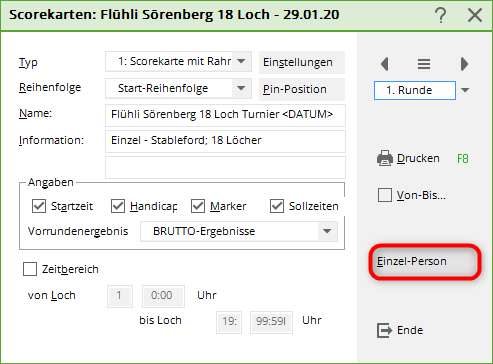Toggle the Sollzeiten checkbox
This screenshot has height=364, width=493.
click(277, 206)
